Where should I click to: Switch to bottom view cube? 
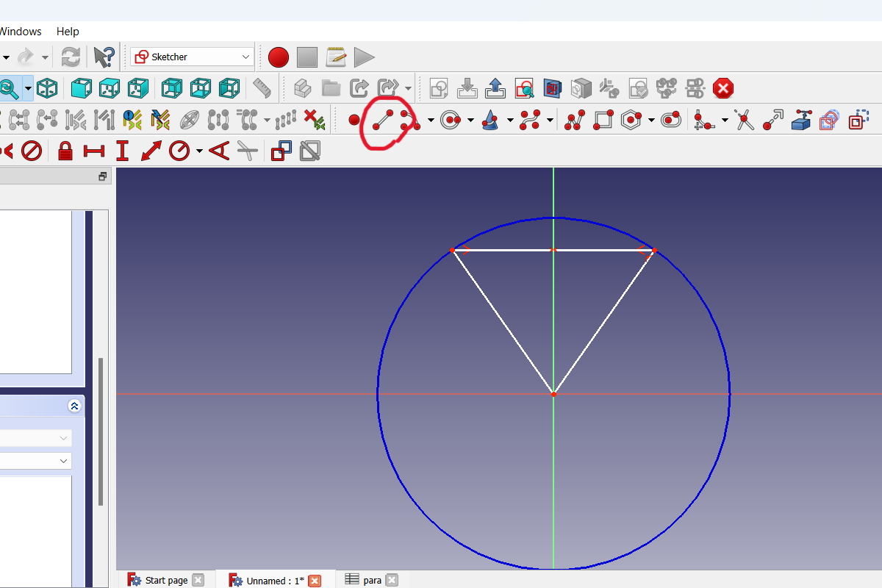[201, 88]
